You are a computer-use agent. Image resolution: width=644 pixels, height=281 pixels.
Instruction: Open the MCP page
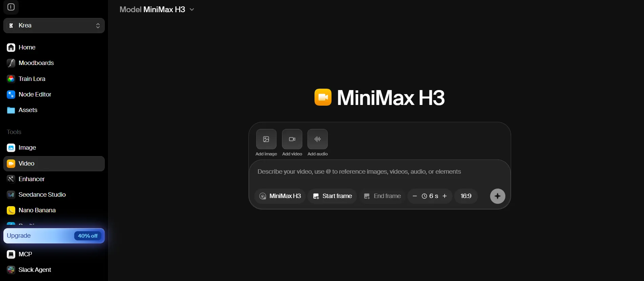pos(54,254)
